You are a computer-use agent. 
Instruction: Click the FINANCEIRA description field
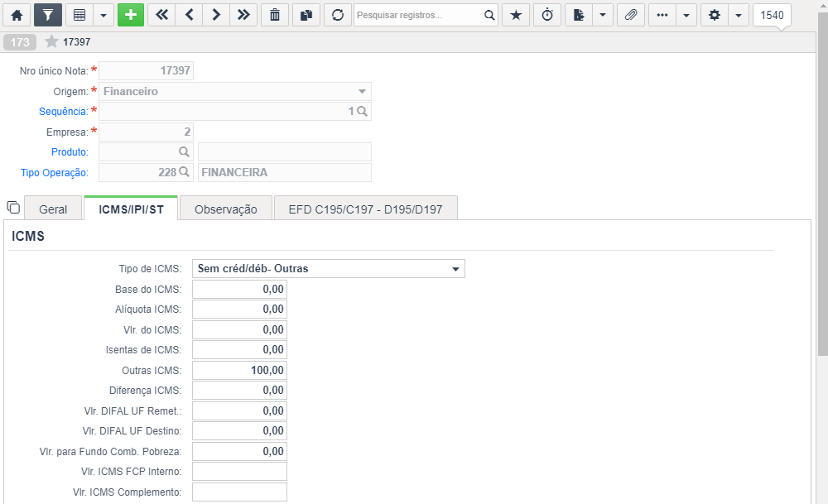tap(285, 173)
